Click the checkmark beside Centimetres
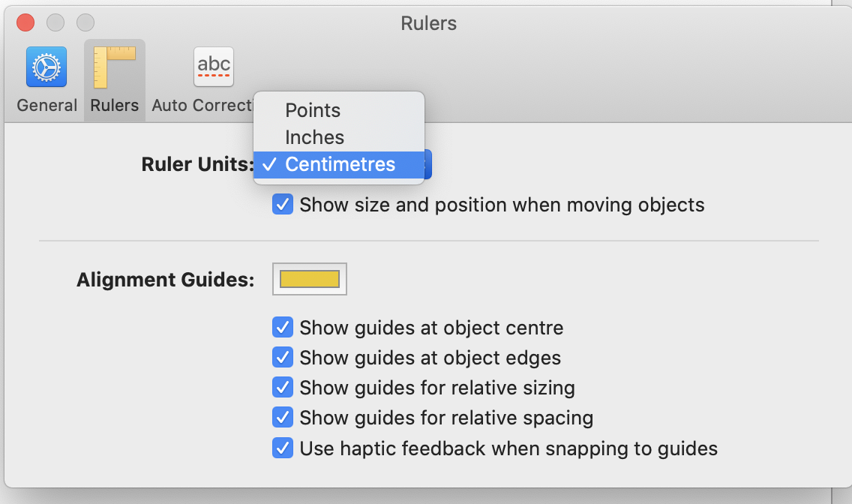Image resolution: width=852 pixels, height=504 pixels. coord(268,164)
